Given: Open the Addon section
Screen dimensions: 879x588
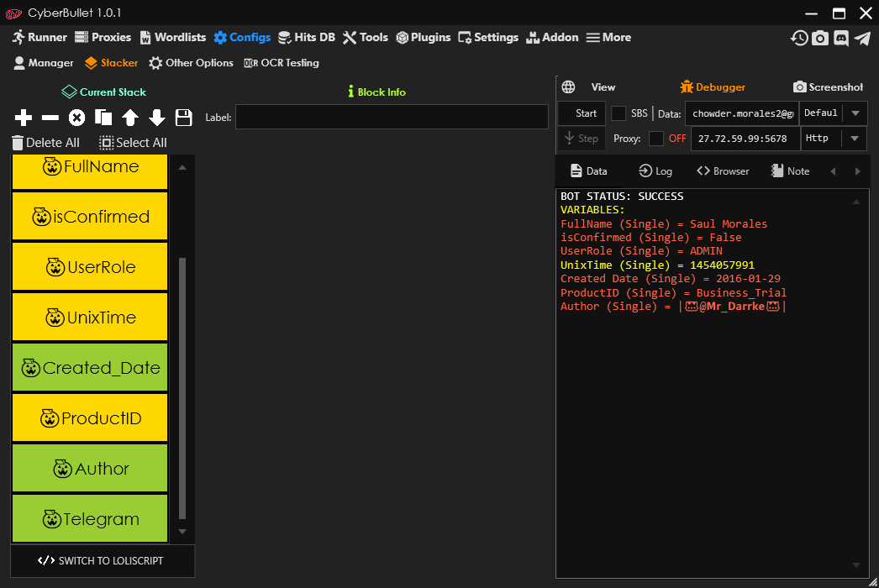Looking at the screenshot, I should 552,38.
